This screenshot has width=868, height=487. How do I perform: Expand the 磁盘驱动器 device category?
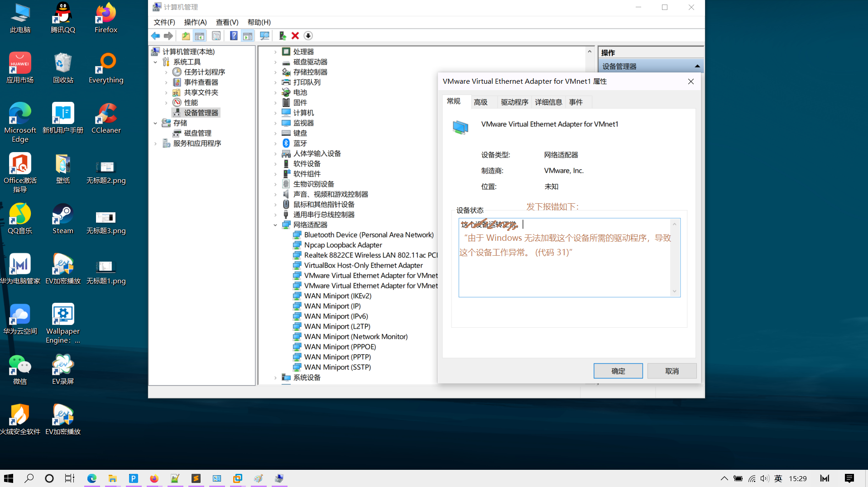(x=275, y=62)
